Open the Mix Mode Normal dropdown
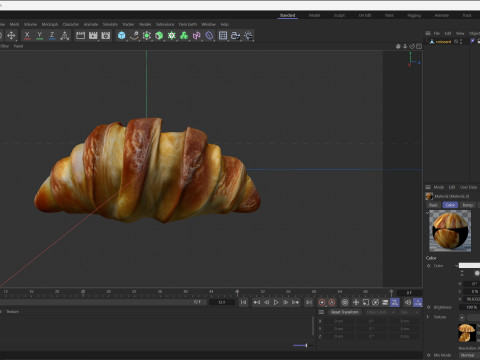The width and height of the screenshot is (480, 360). tap(469, 355)
